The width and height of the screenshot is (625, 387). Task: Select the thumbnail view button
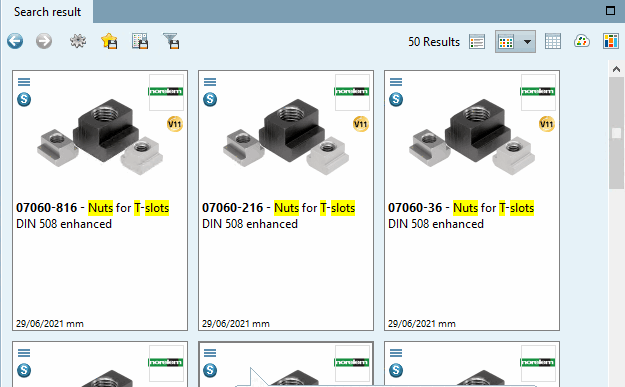[x=506, y=41]
